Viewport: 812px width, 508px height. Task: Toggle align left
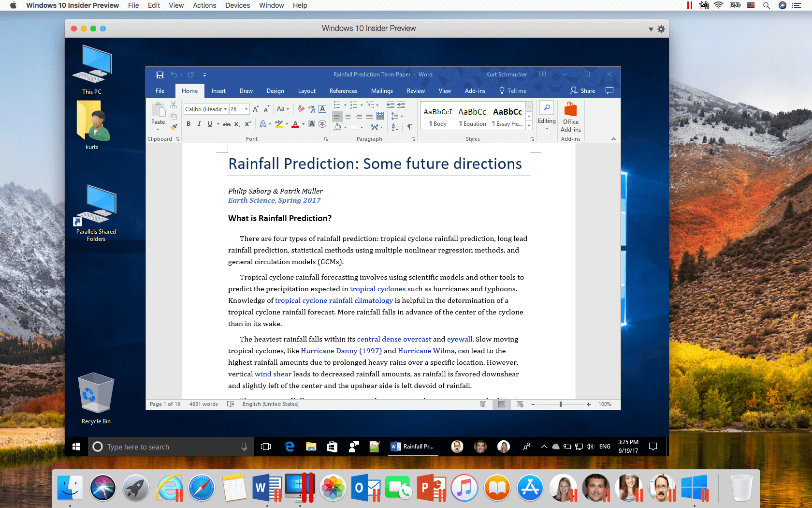click(337, 116)
